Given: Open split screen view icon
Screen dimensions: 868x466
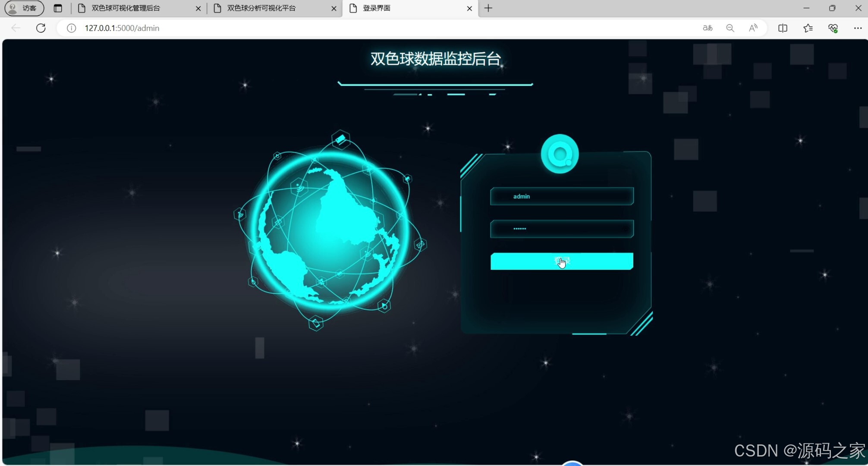Looking at the screenshot, I should click(783, 28).
